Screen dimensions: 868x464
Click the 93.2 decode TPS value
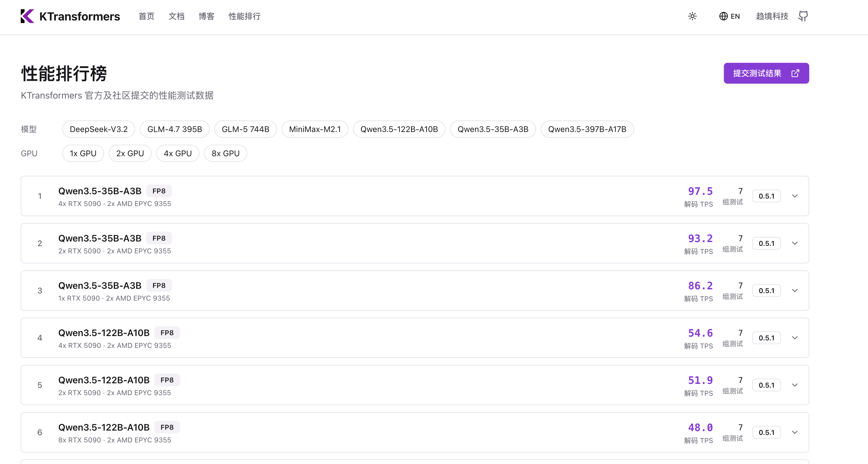tap(700, 238)
